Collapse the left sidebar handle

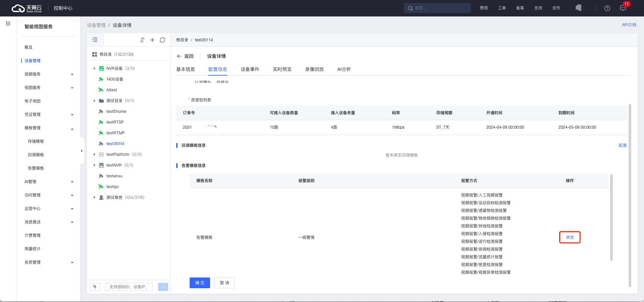click(x=82, y=151)
